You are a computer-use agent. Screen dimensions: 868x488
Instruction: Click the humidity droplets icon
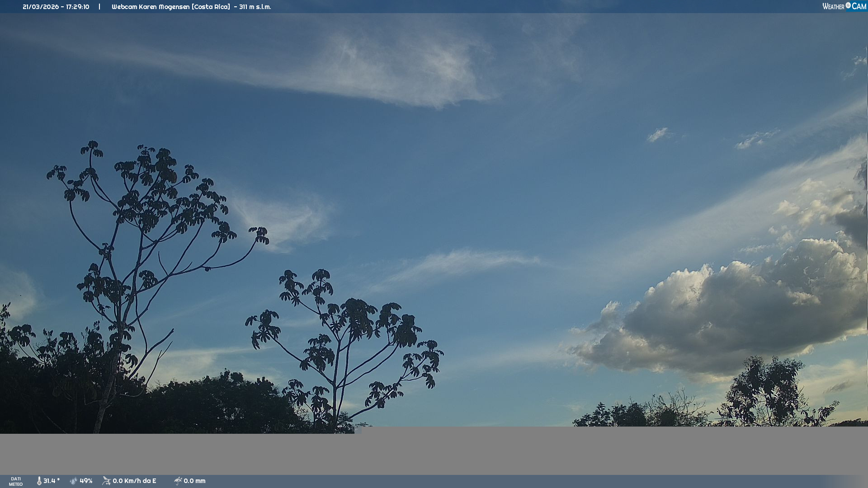point(73,481)
